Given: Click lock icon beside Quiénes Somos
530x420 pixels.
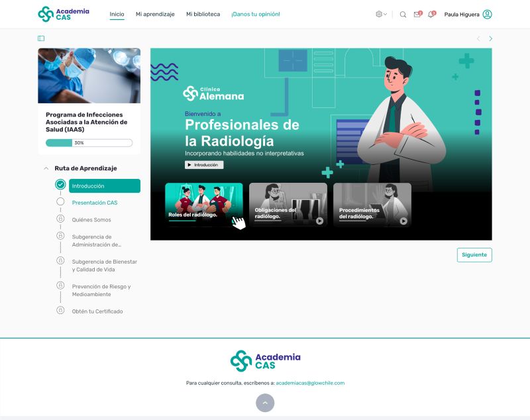Looking at the screenshot, I should pyautogui.click(x=60, y=219).
